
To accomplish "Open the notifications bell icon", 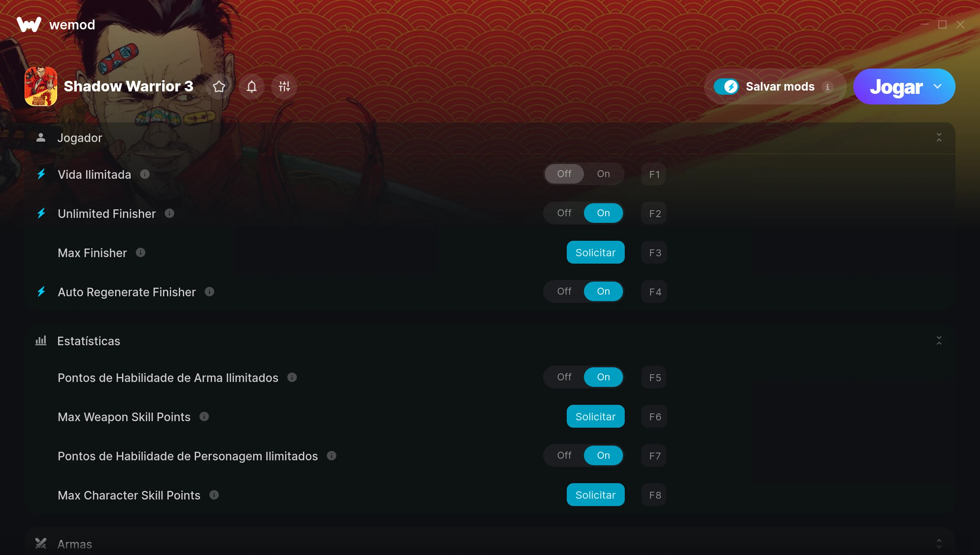I will tap(252, 87).
